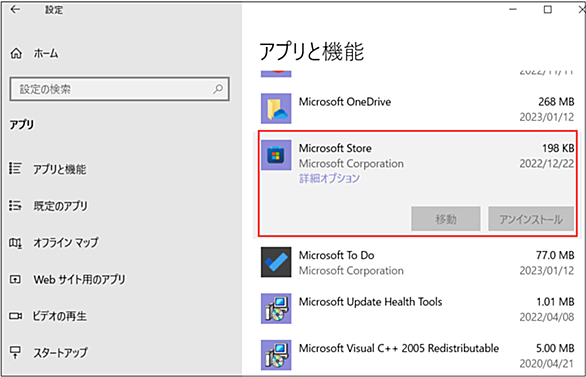
Task: Go to ホーム label in sidebar
Action: [x=46, y=53]
